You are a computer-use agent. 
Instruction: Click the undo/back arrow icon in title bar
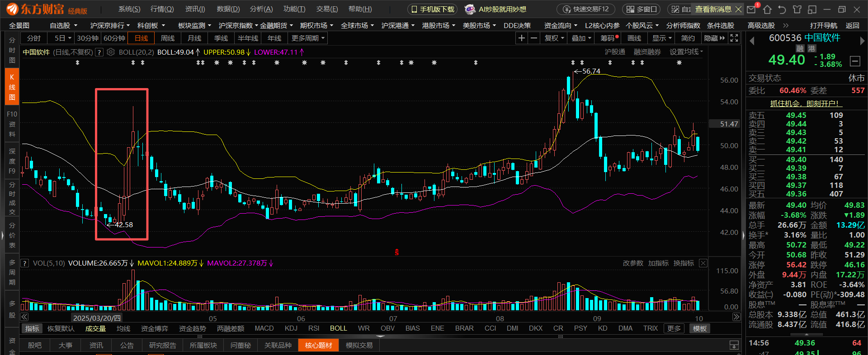pos(782,9)
